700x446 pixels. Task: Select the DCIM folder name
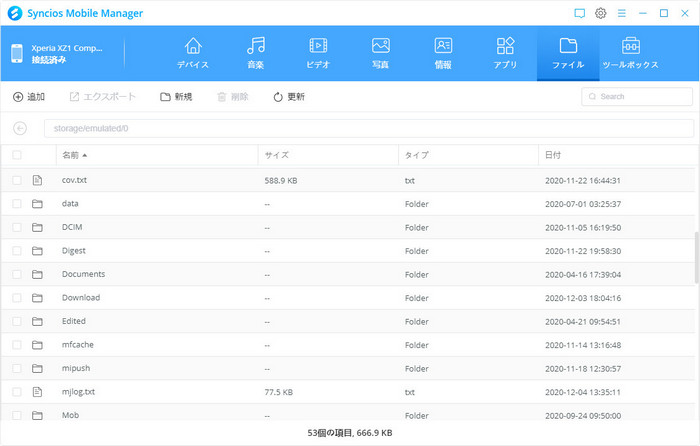tap(72, 227)
